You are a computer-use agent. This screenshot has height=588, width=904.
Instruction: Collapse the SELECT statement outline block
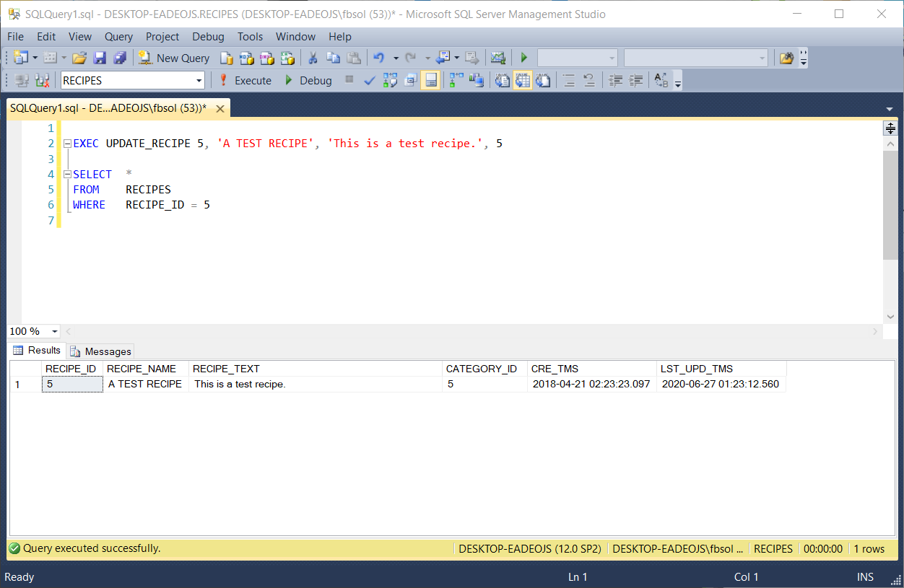coord(67,175)
